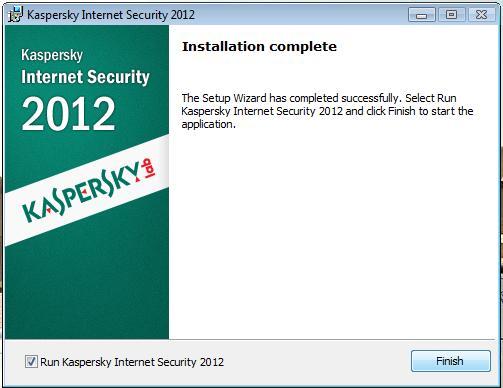503x388 pixels.
Task: Click the Setup Wizard completion message text
Action: pyautogui.click(x=327, y=111)
